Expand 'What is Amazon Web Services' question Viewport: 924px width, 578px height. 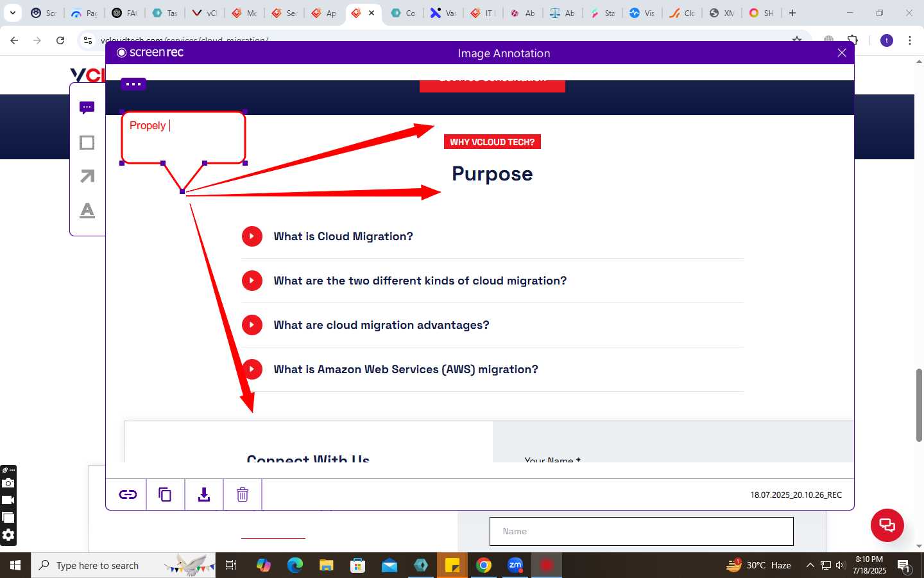click(x=406, y=369)
